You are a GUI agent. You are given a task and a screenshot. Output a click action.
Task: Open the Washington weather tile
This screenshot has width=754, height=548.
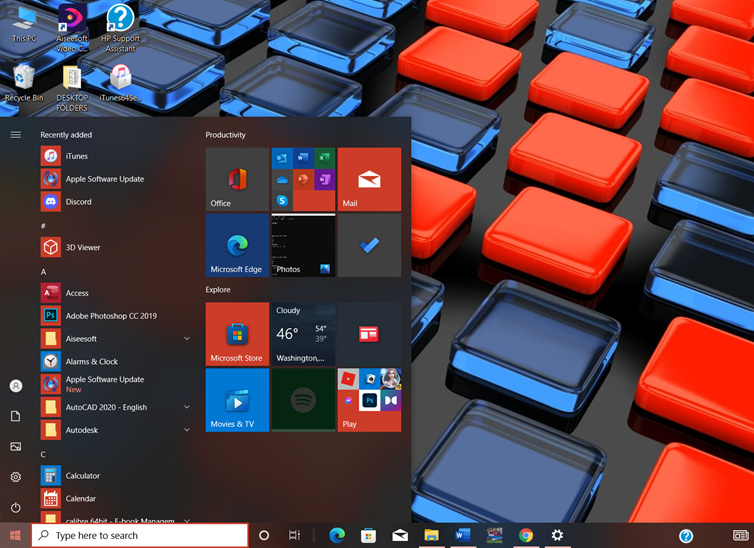pos(303,334)
